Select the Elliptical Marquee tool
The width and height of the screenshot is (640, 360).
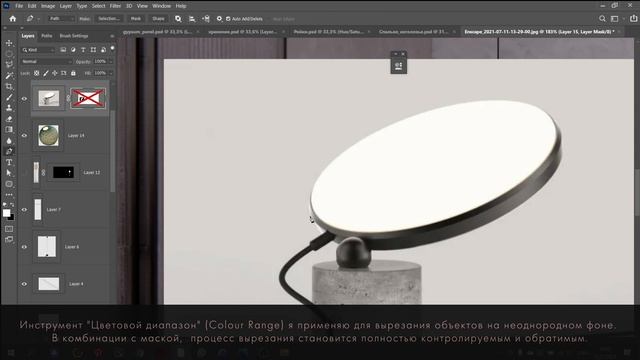click(x=9, y=54)
